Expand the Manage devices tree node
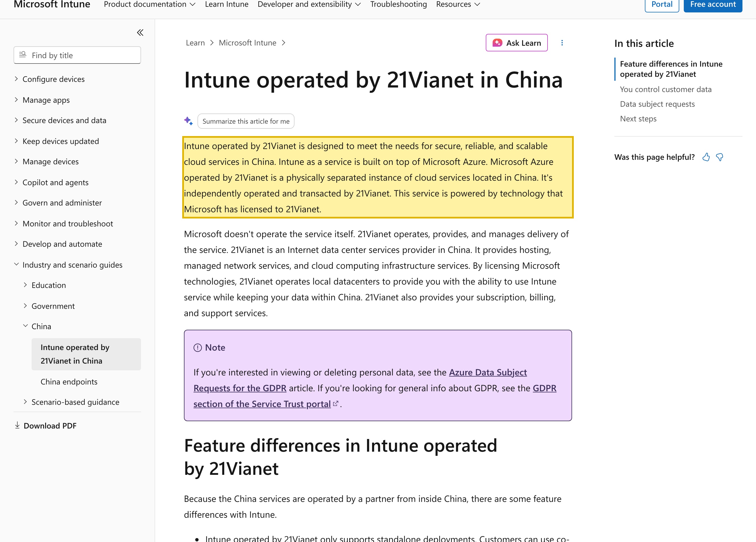The height and width of the screenshot is (542, 756). tap(47, 161)
